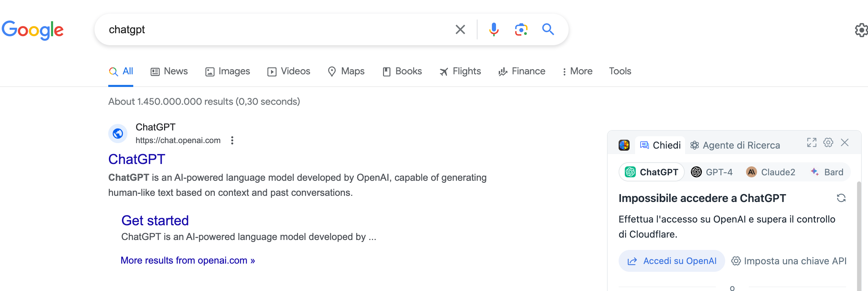The width and height of the screenshot is (868, 291).
Task: Click the https://chat.openai.com URL
Action: [x=178, y=140]
